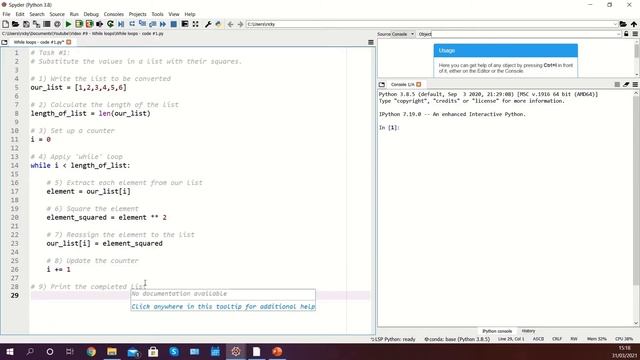Go to previous cursor position arrow
The width and height of the screenshot is (640, 360).
coord(230,24)
